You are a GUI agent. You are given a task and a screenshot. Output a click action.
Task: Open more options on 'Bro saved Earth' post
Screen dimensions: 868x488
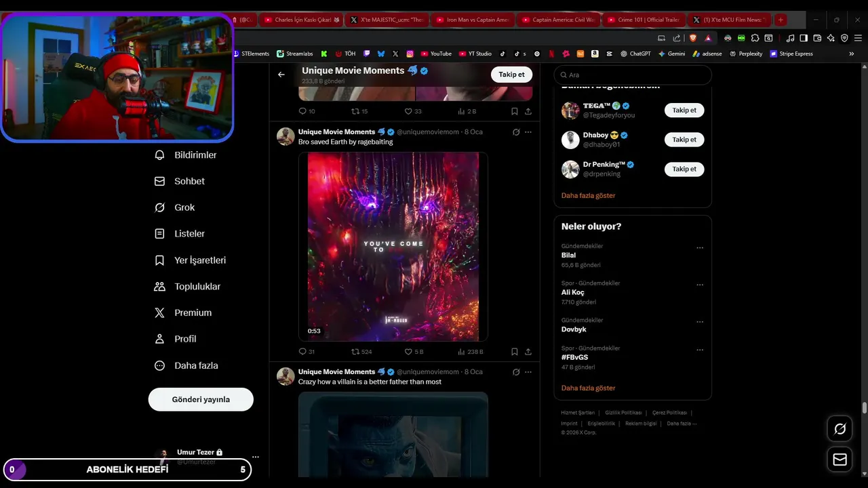528,132
